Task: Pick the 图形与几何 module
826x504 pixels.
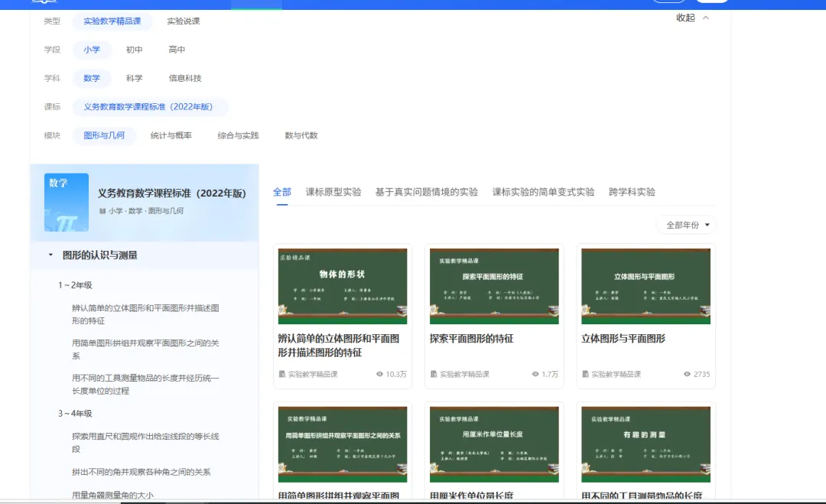Action: click(104, 135)
